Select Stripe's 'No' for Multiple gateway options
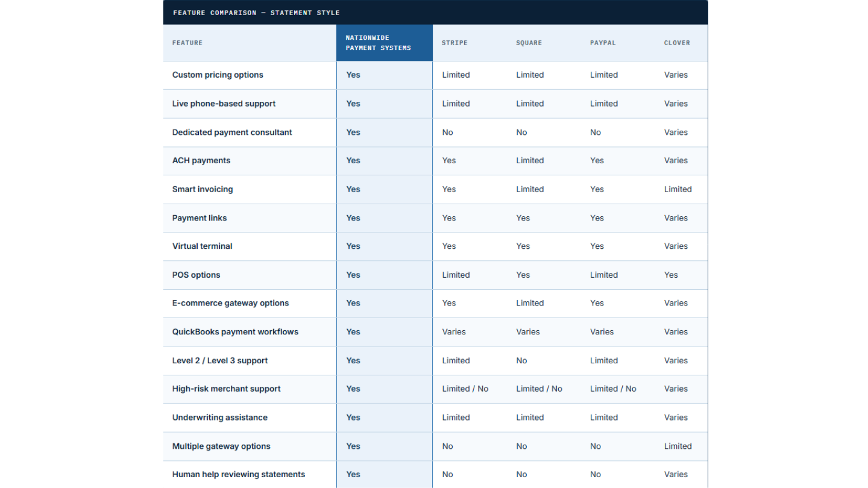Screen dimensions: 868x488 447,446
